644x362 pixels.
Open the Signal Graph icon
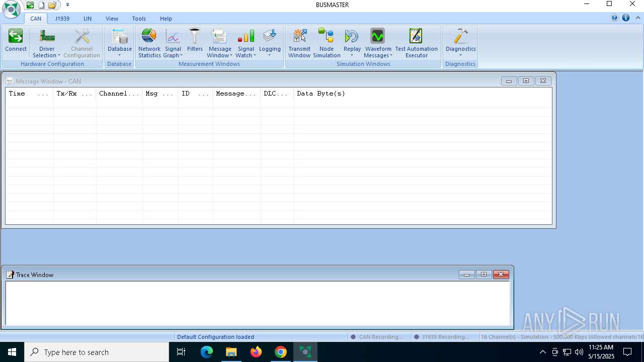tap(173, 36)
